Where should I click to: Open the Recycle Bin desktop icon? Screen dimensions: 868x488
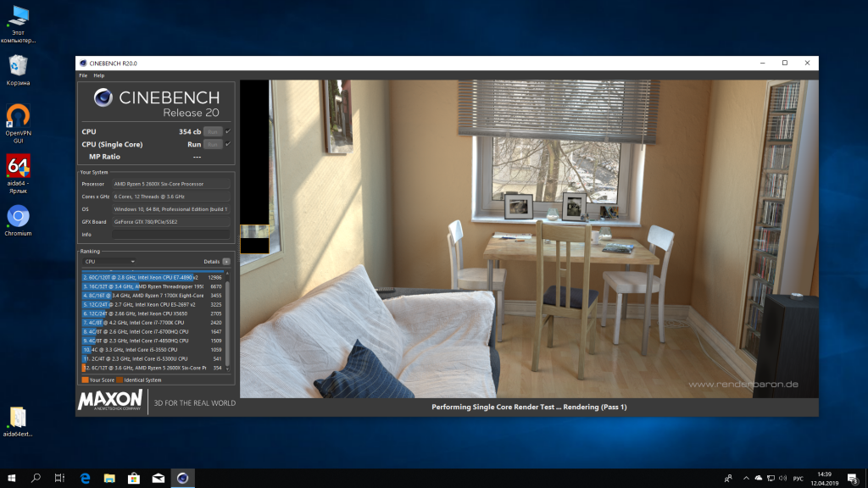[18, 66]
